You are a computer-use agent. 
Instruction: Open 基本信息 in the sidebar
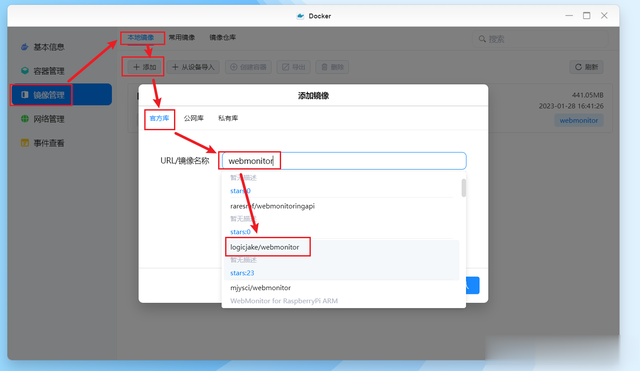coord(49,47)
